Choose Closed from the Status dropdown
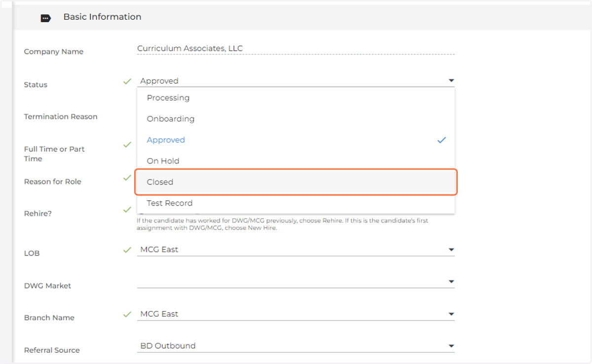 [296, 182]
